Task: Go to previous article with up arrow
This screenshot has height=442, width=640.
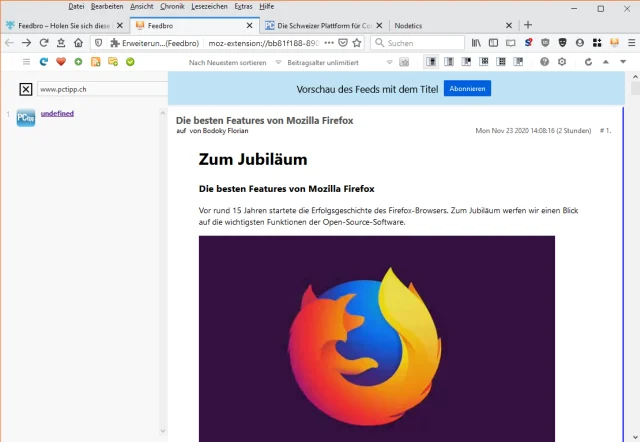Action: [x=606, y=62]
